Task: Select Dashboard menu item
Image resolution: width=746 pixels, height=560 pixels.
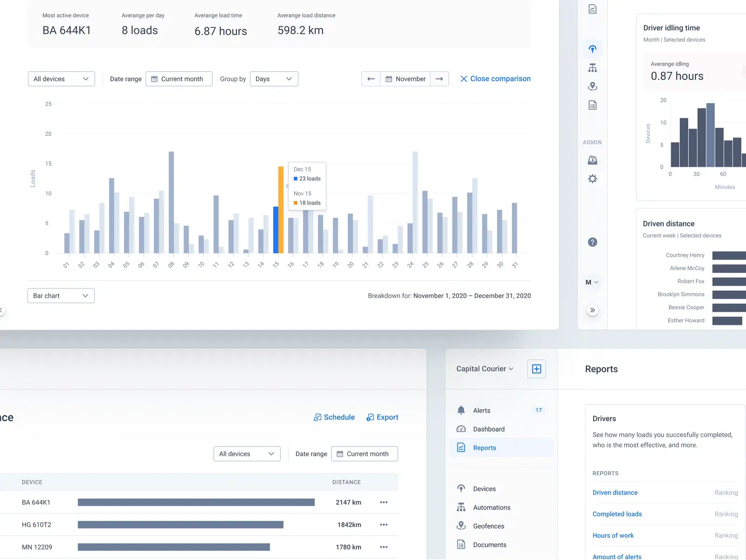Action: 502,429
